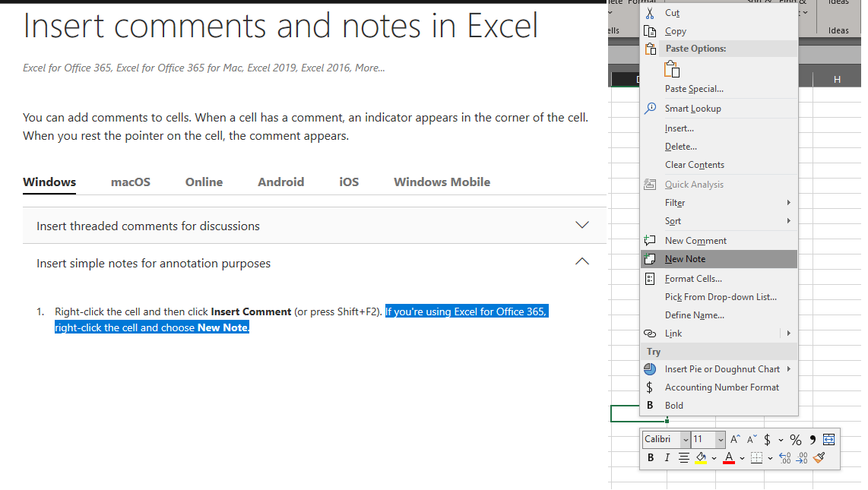This screenshot has height=490, width=868.
Task: Choose Insert... from the context menu
Action: pyautogui.click(x=718, y=128)
